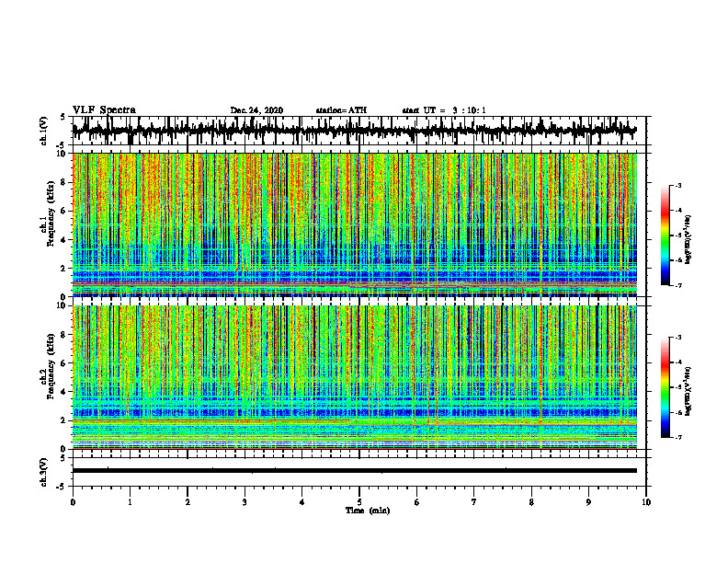The height and width of the screenshot is (563, 728).
Task: Click the ch.2 frequency axis "8" tick label
Action: [64, 335]
